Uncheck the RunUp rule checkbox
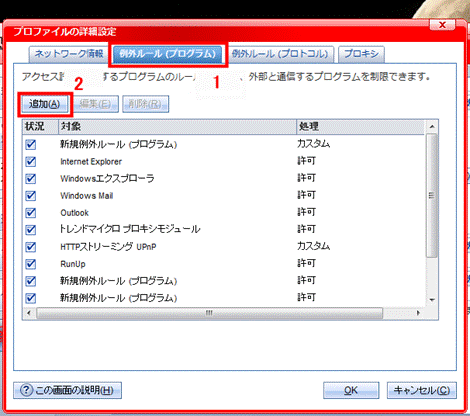 click(x=31, y=264)
